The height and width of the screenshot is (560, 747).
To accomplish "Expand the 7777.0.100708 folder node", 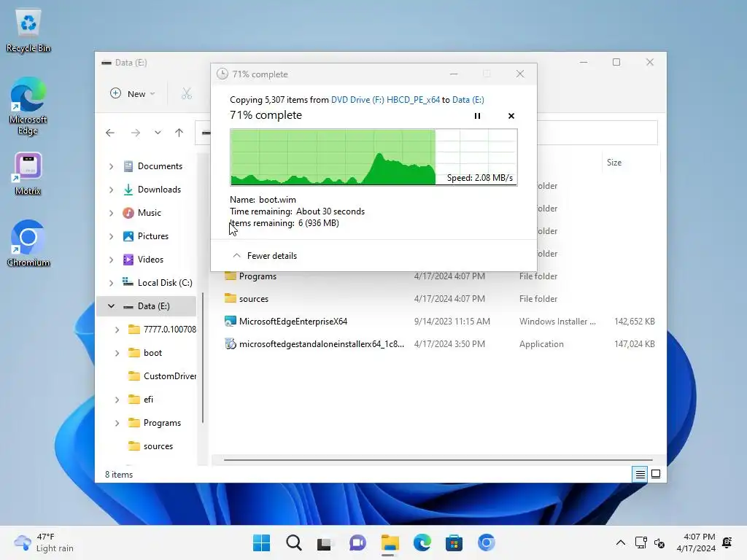I will tap(117, 330).
